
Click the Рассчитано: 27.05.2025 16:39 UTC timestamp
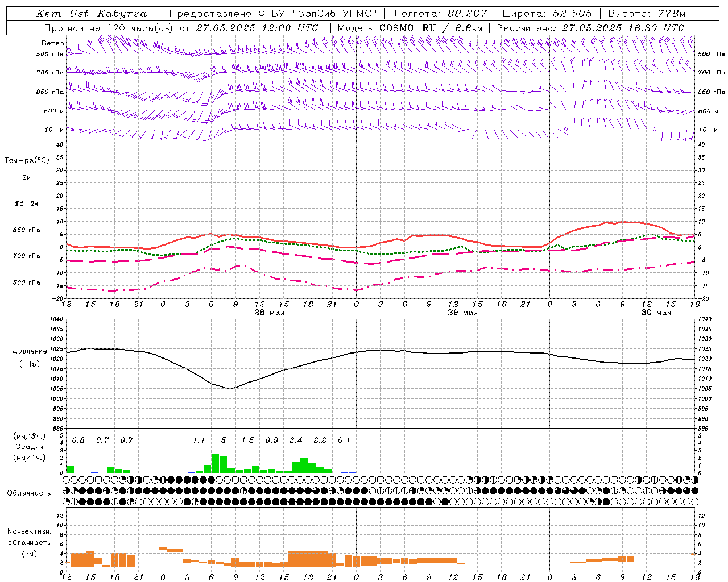tap(590, 28)
